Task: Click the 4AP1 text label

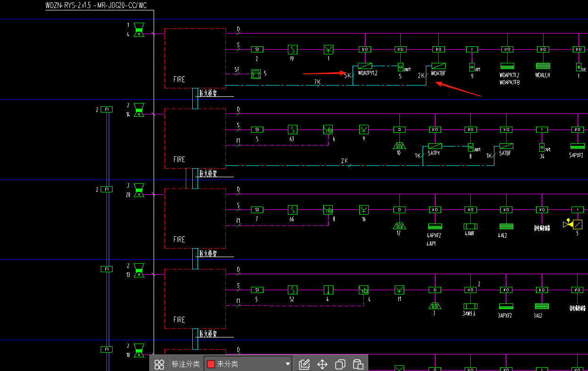Action: [x=431, y=243]
